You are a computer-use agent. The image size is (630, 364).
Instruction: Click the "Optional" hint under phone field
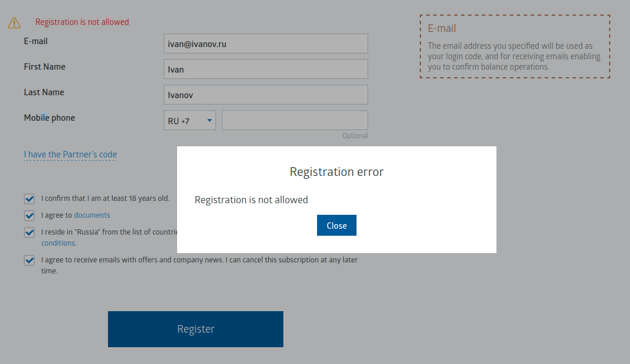[x=355, y=136]
